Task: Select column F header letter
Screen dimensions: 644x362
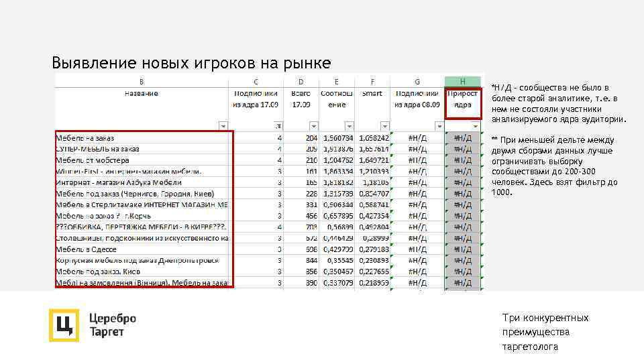Action: (x=372, y=82)
